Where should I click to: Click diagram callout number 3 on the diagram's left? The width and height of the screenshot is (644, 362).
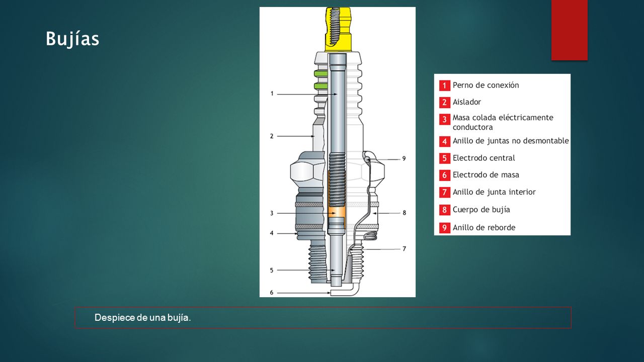(x=272, y=213)
